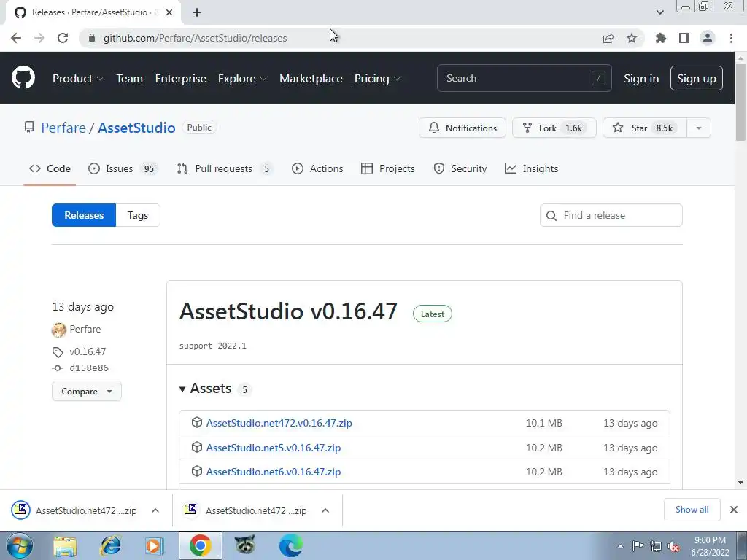Launch Internet Explorer from taskbar
Viewport: 747px width, 560px height.
pyautogui.click(x=110, y=545)
